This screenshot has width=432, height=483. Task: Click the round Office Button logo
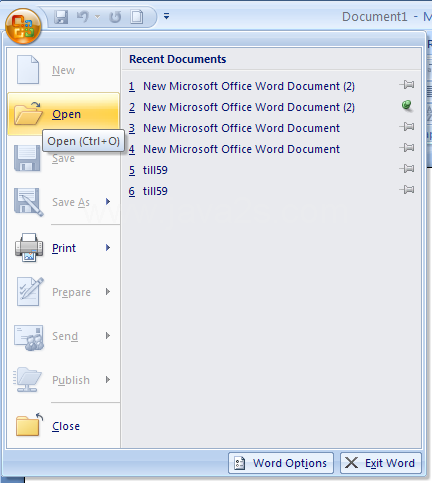(x=23, y=26)
